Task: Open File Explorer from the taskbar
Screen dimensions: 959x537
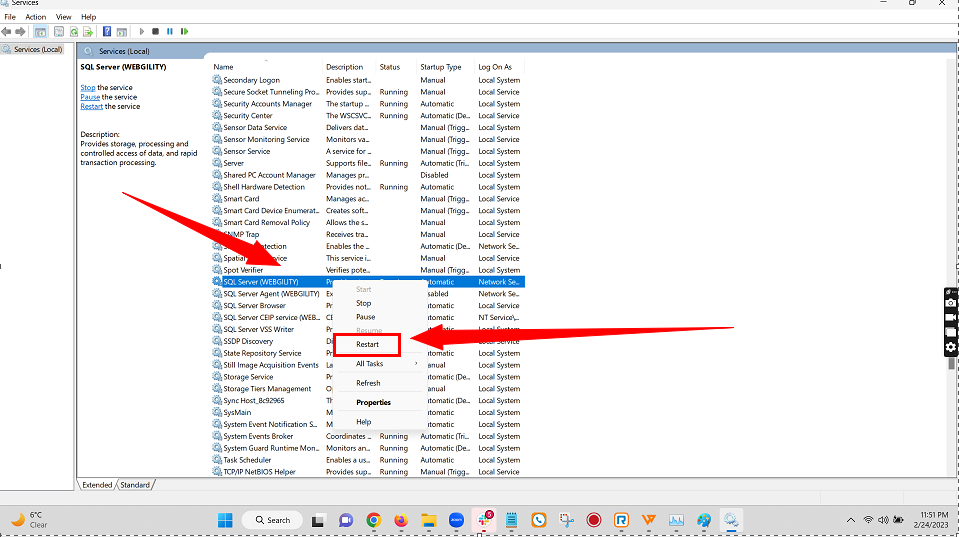Action: 429,520
